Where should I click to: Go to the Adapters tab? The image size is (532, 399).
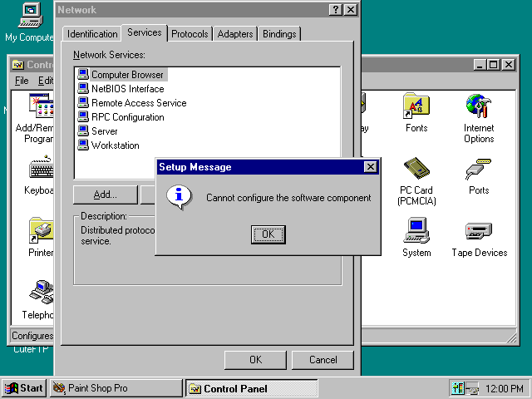(235, 34)
